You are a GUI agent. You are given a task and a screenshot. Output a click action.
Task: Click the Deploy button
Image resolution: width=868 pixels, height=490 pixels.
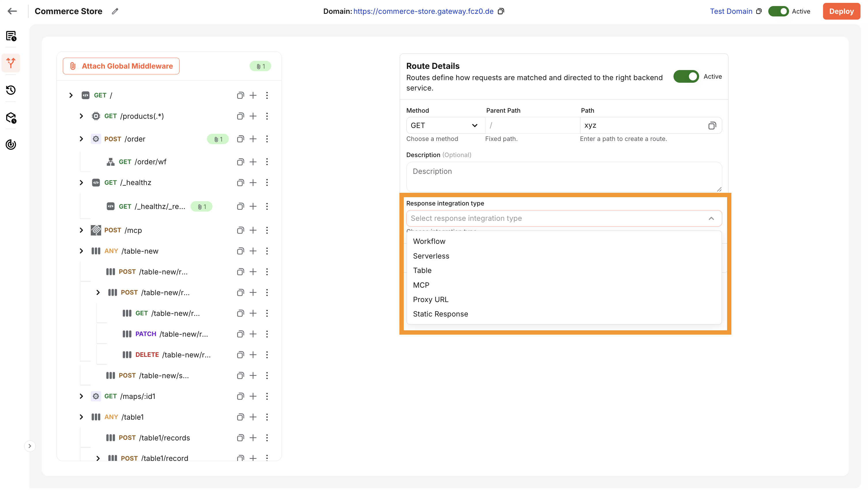pos(841,11)
